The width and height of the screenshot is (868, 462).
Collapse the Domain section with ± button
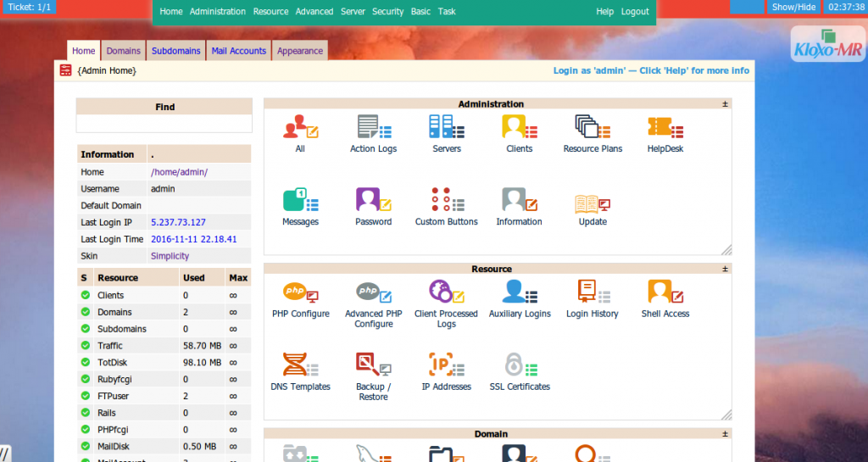coord(725,434)
